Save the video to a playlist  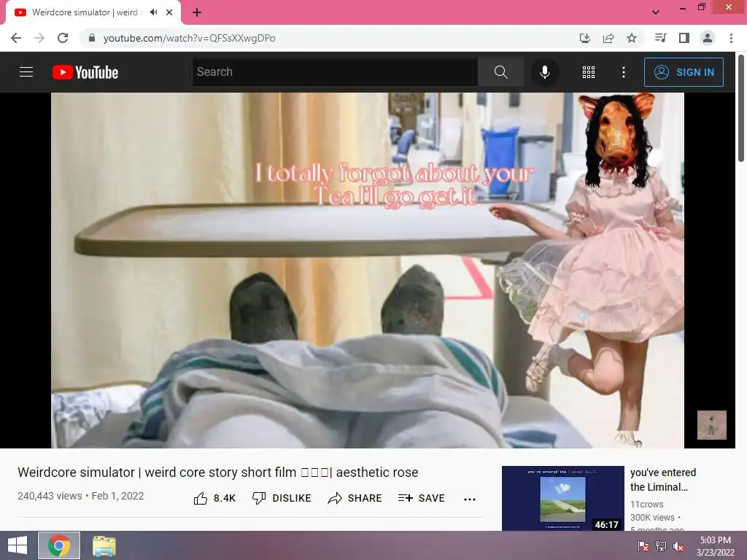421,498
